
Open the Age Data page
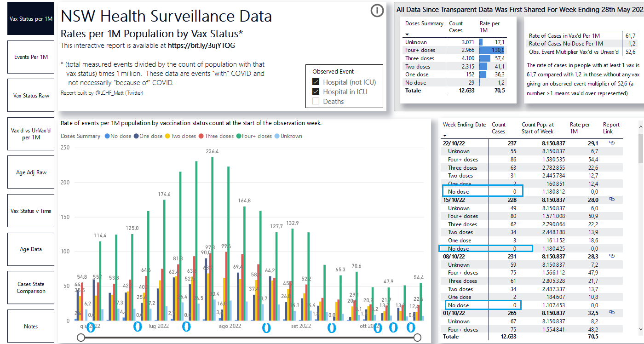(x=31, y=249)
